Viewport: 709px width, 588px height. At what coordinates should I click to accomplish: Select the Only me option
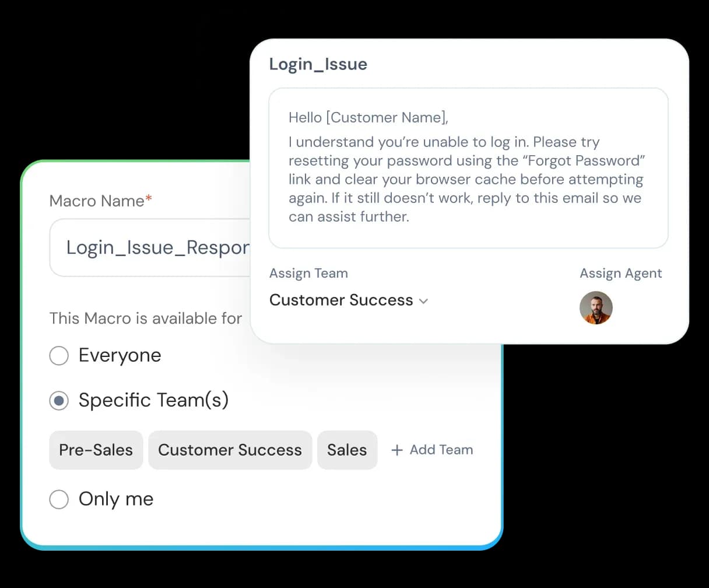tap(59, 499)
